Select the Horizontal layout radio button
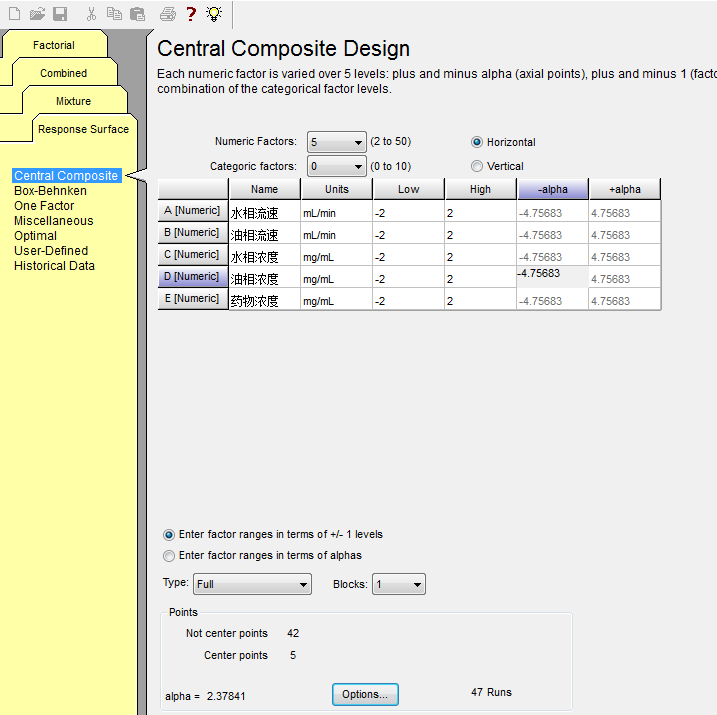Viewport: 717px width, 715px height. coord(477,142)
